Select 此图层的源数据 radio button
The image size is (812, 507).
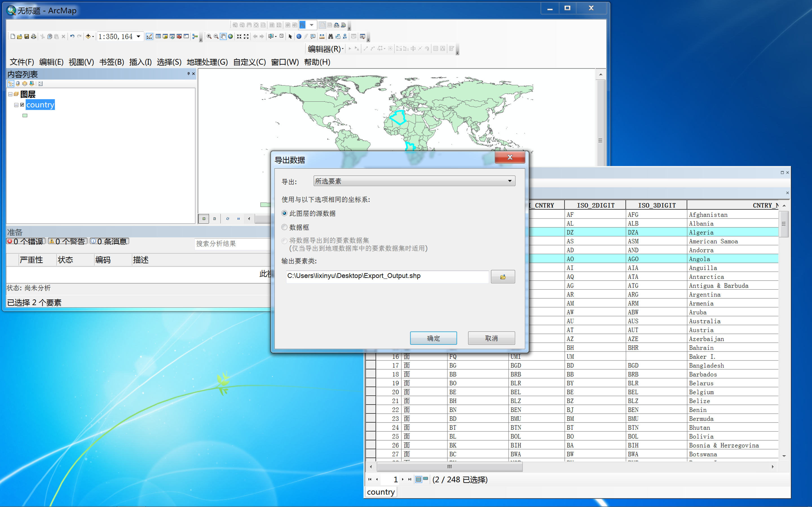(x=284, y=213)
